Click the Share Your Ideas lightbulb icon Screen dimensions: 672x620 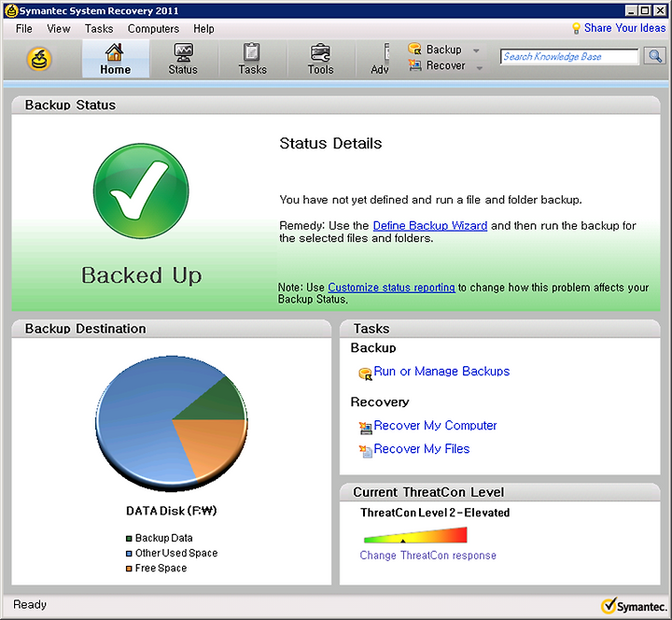576,28
